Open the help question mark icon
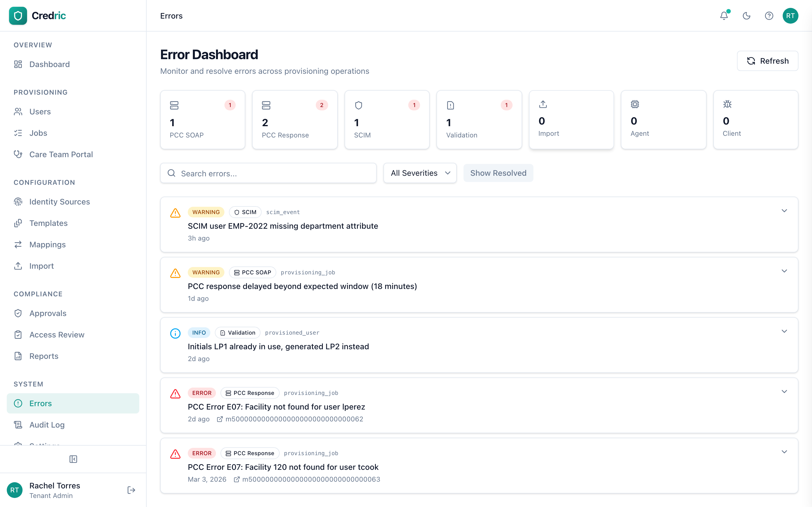Screen dimensions: 812x507 (769, 15)
